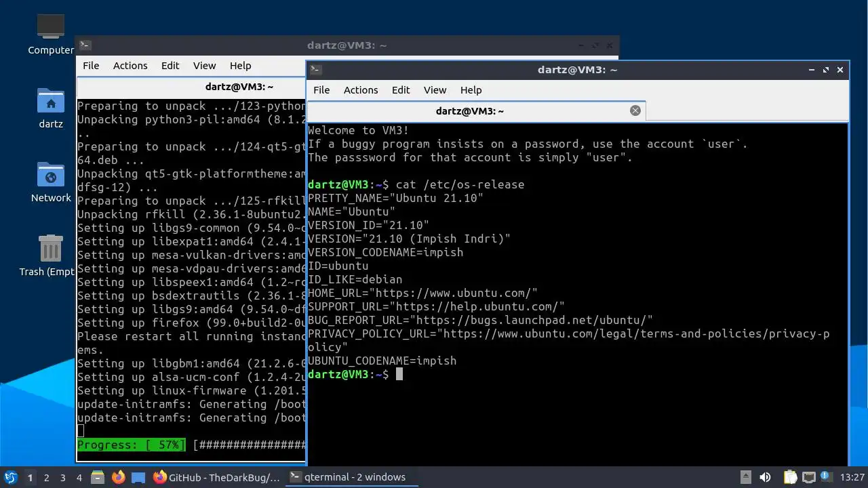Close the dartz@VM3: ~ tab in front terminal
Viewport: 868px width, 488px height.
tap(635, 110)
